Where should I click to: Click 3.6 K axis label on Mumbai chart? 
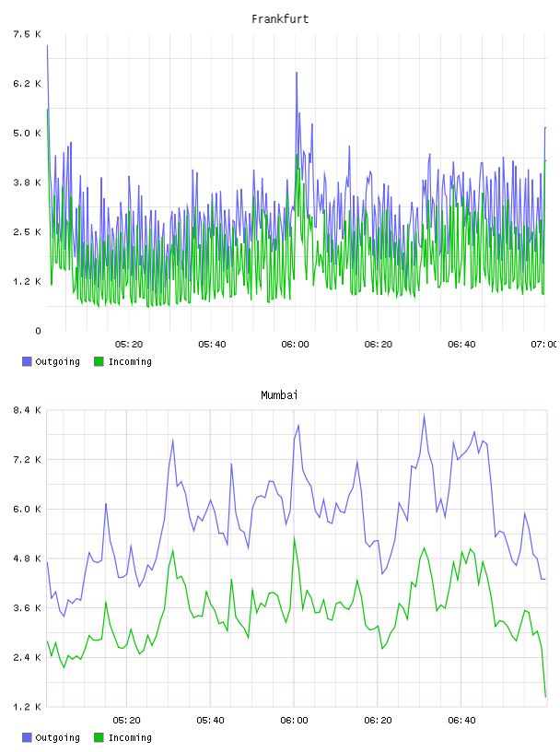point(27,607)
